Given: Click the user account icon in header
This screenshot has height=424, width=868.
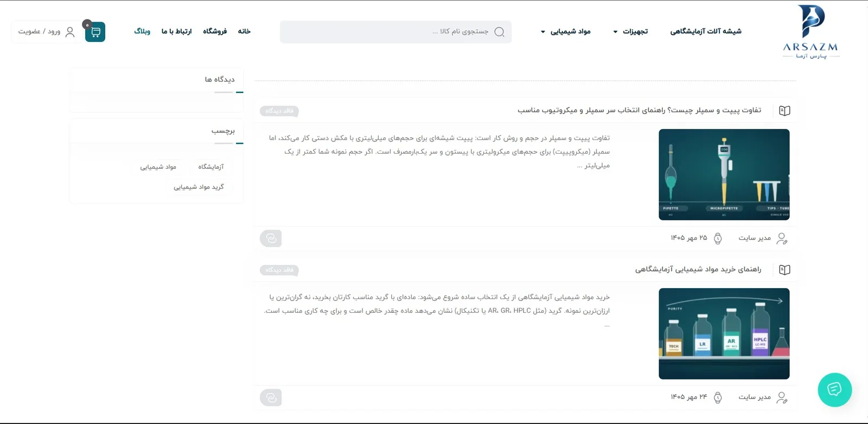Looking at the screenshot, I should tap(70, 32).
